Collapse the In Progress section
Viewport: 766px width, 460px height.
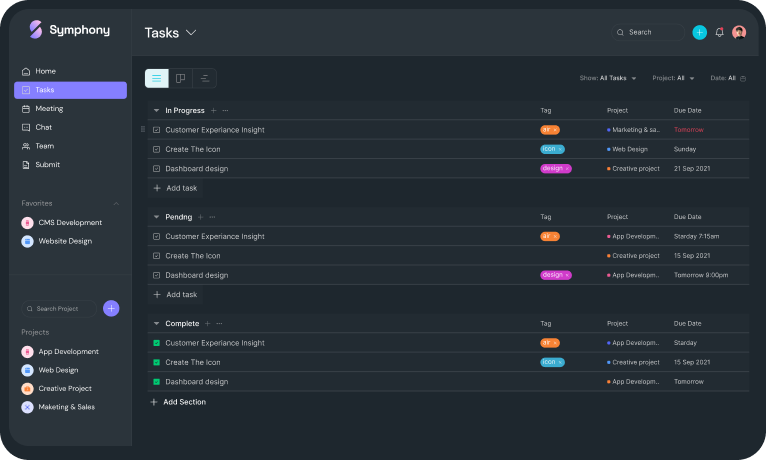pyautogui.click(x=156, y=110)
